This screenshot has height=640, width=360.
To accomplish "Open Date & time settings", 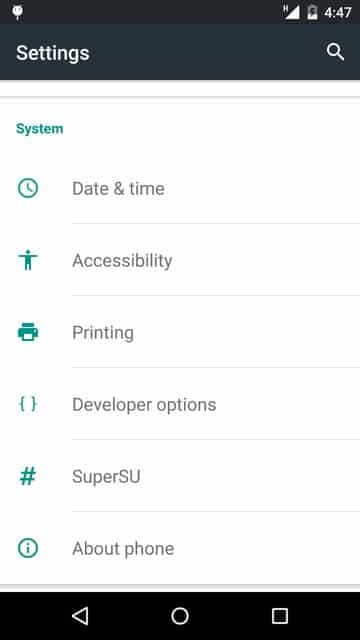I will pyautogui.click(x=180, y=189).
